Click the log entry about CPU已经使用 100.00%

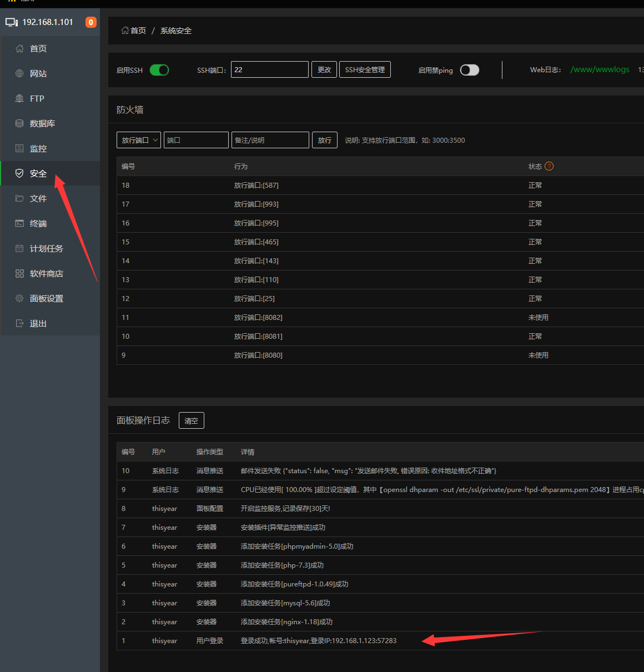coord(380,490)
